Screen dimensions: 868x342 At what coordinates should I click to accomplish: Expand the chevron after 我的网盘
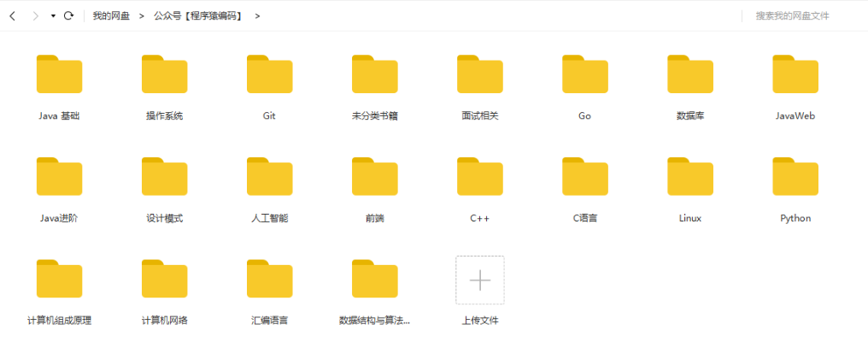click(142, 16)
